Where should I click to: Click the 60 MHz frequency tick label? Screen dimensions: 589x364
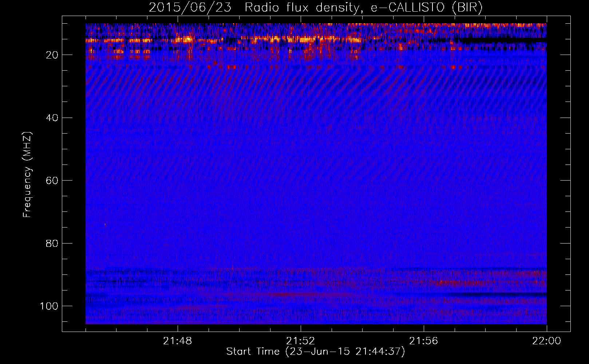click(52, 181)
